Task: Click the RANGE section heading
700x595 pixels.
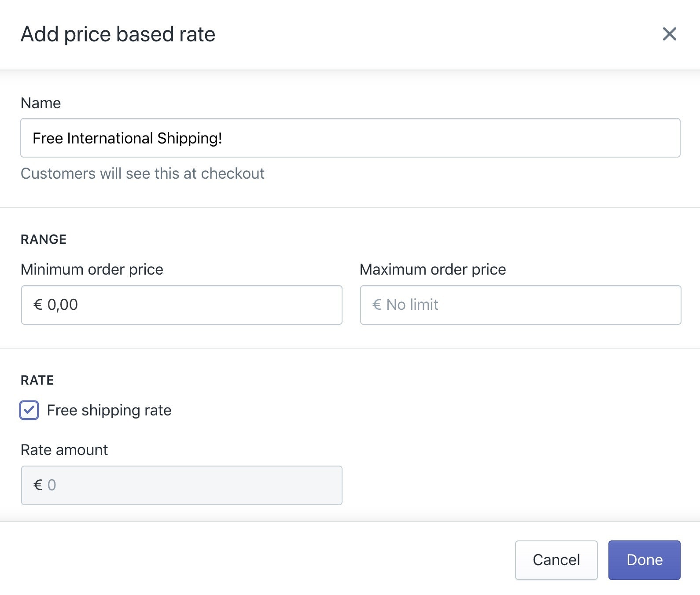Action: pyautogui.click(x=43, y=239)
